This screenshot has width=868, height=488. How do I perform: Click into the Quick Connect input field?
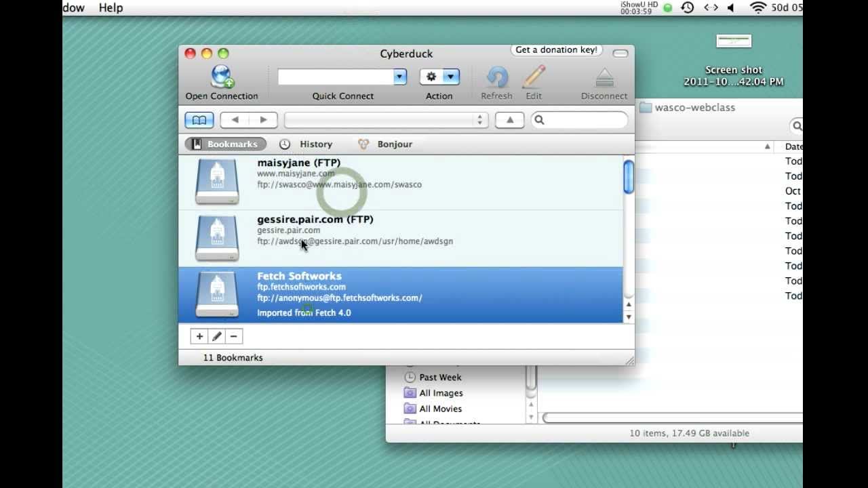click(x=336, y=77)
